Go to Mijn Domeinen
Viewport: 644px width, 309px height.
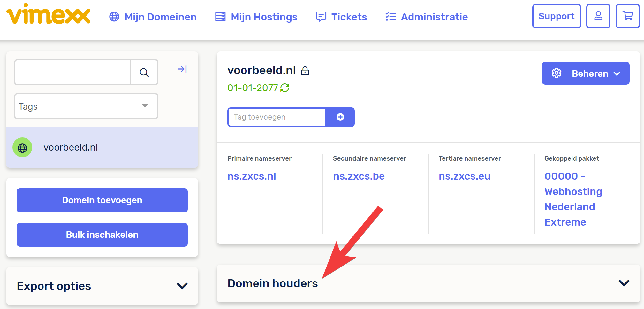click(153, 17)
